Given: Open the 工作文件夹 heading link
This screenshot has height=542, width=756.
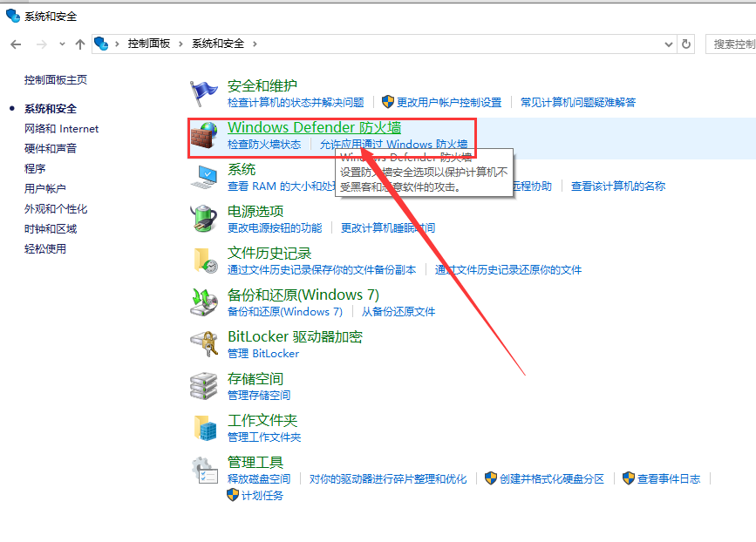Looking at the screenshot, I should 262,420.
